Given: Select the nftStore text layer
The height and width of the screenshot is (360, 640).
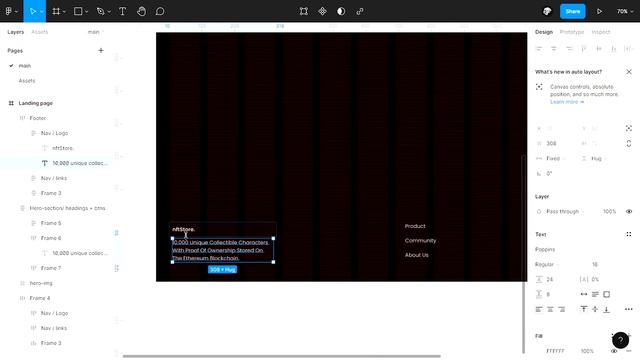Looking at the screenshot, I should (62, 148).
